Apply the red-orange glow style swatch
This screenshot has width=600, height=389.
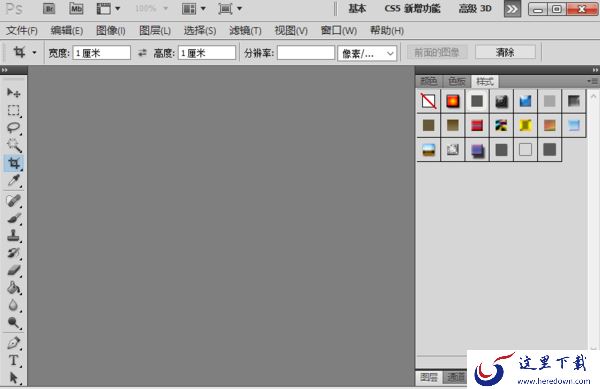(453, 101)
